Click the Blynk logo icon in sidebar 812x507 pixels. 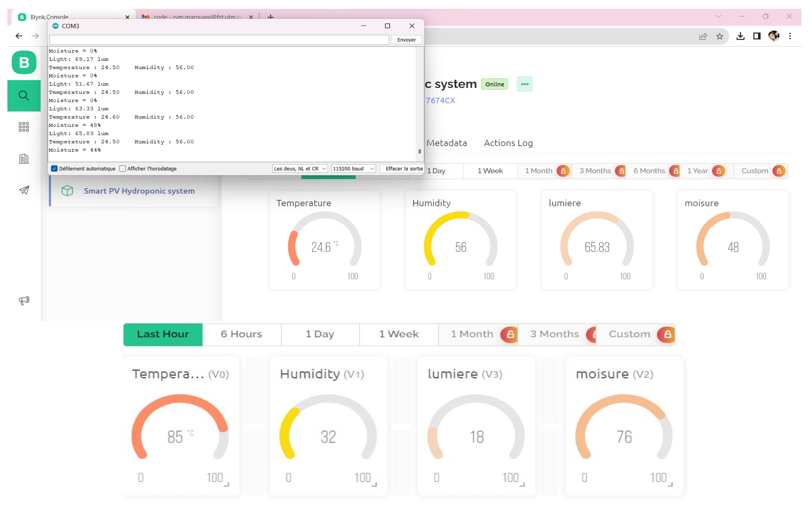[x=24, y=62]
